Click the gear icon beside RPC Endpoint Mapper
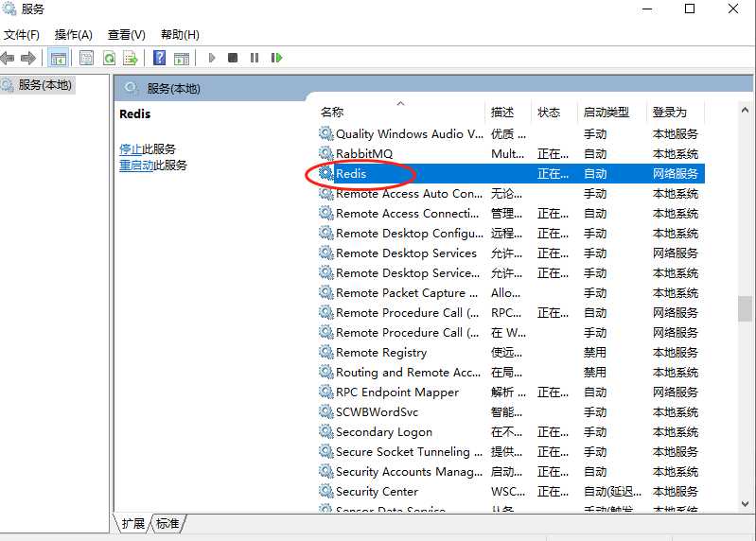 click(x=326, y=392)
